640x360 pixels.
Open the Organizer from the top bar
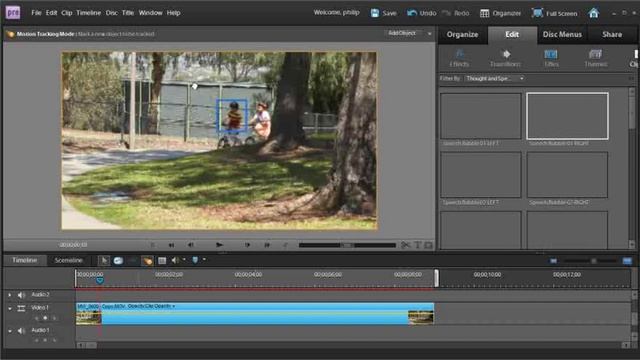500,13
